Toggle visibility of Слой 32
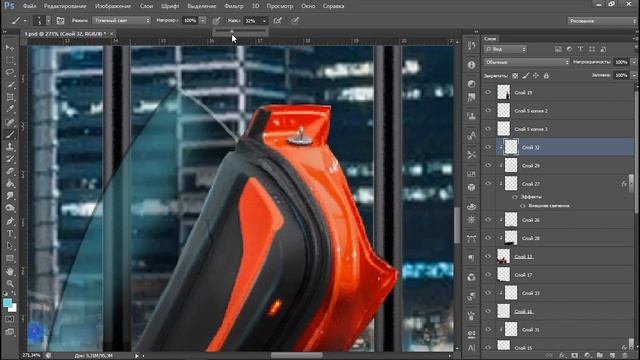The width and height of the screenshot is (640, 360). [x=488, y=147]
